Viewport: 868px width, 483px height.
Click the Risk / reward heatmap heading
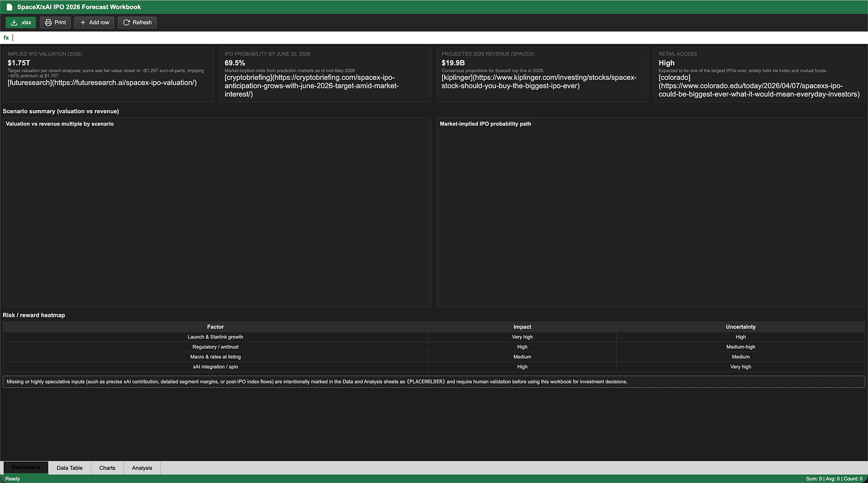coord(34,315)
